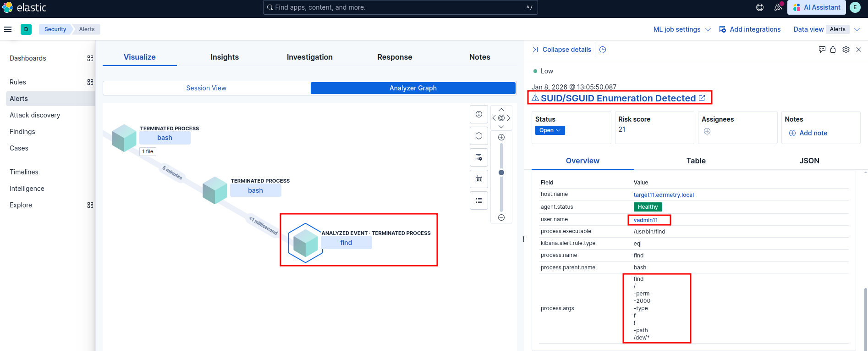Open the analyzer node list icon
The width and height of the screenshot is (868, 351).
point(479,201)
